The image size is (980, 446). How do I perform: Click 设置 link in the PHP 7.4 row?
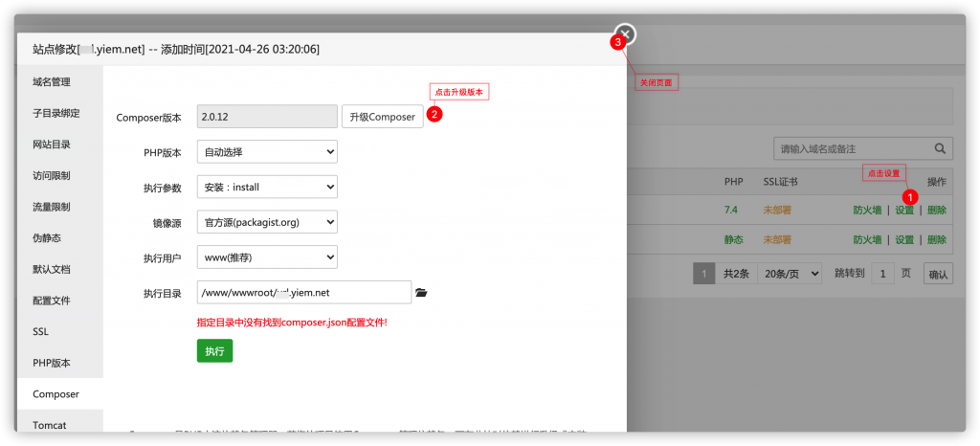(904, 211)
